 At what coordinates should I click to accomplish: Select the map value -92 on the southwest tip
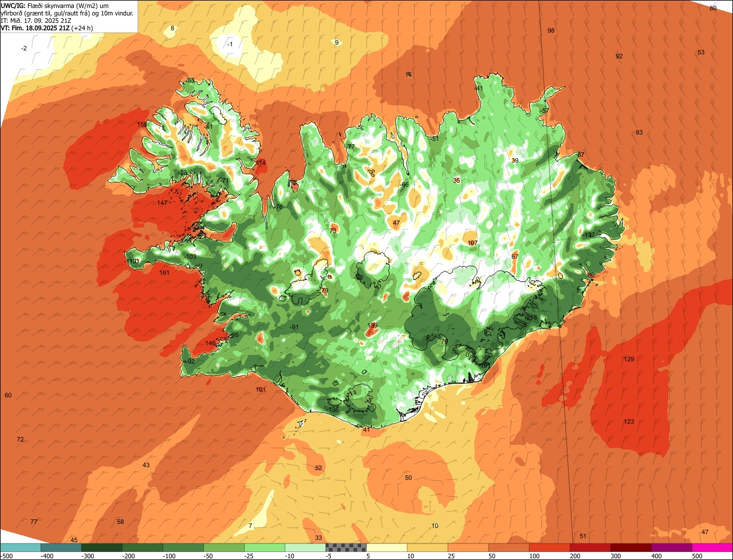click(x=190, y=361)
